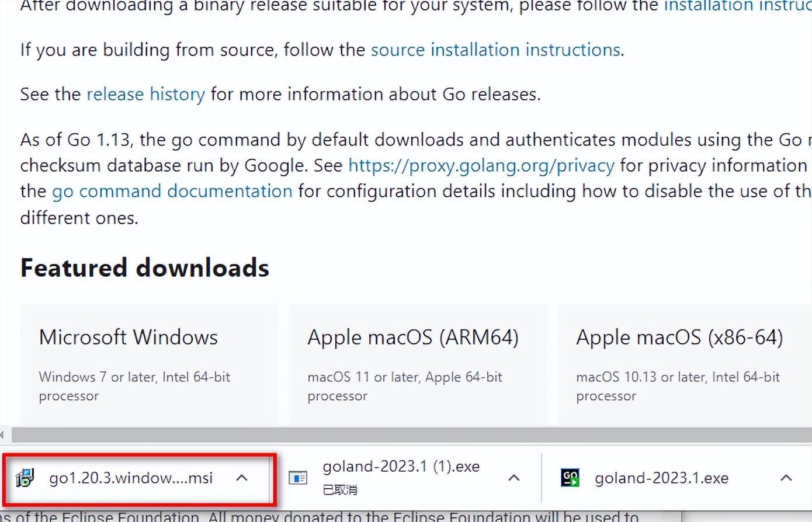The image size is (812, 522).
Task: Open the release history link
Action: 146,95
